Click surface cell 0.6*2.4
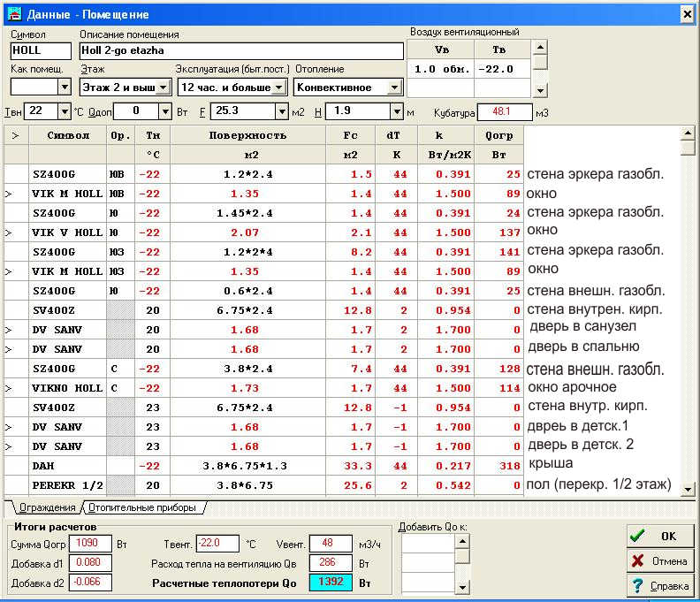Screen dimensions: 700x602 click(x=247, y=291)
